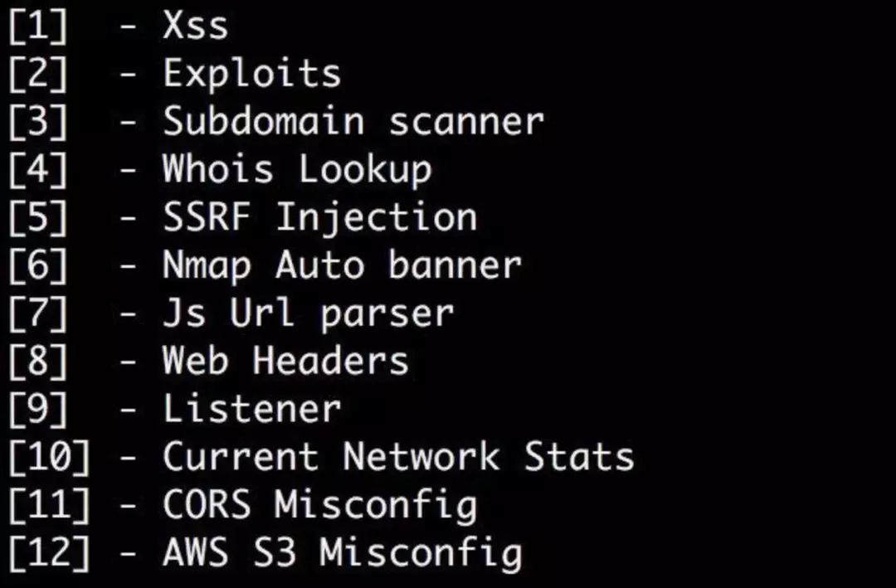Select the [9] index label

[38, 411]
